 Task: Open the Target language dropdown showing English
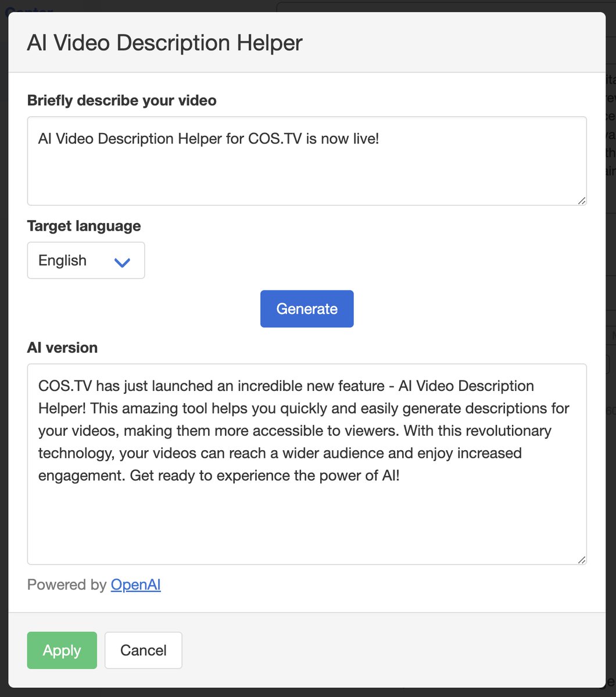click(86, 261)
